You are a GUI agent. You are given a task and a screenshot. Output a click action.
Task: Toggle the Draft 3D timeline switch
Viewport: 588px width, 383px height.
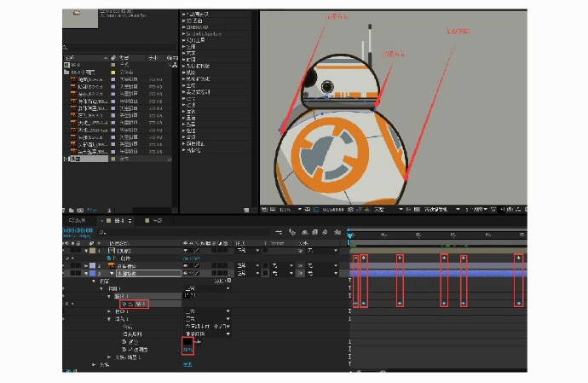pos(291,232)
